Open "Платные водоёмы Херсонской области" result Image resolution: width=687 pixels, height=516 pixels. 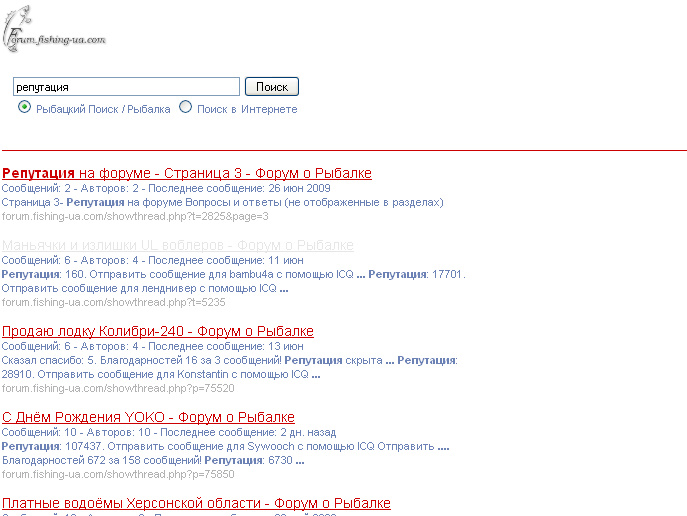(196, 503)
